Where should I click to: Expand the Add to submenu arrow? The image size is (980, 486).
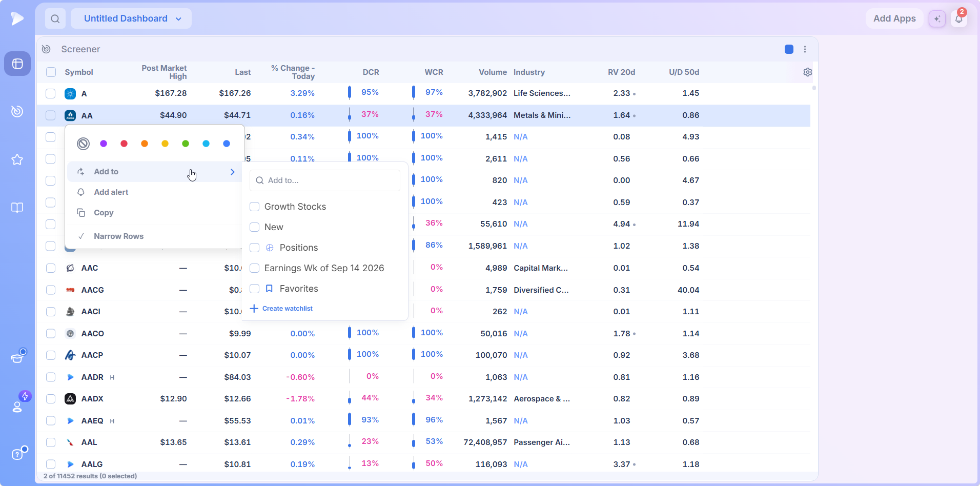click(233, 172)
